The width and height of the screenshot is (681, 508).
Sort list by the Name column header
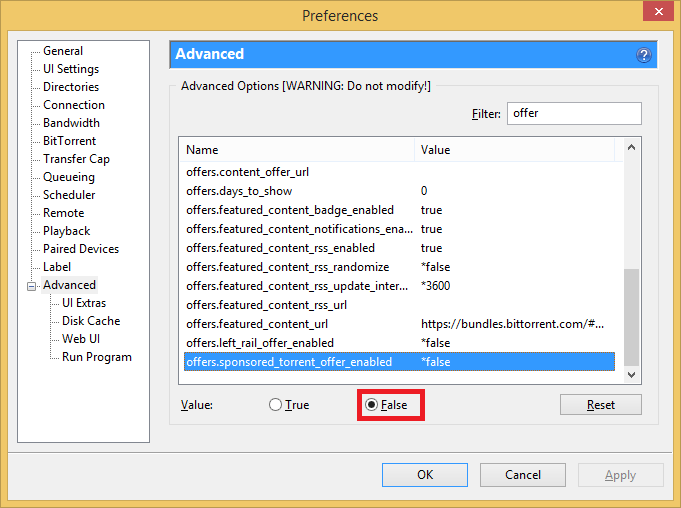(297, 150)
